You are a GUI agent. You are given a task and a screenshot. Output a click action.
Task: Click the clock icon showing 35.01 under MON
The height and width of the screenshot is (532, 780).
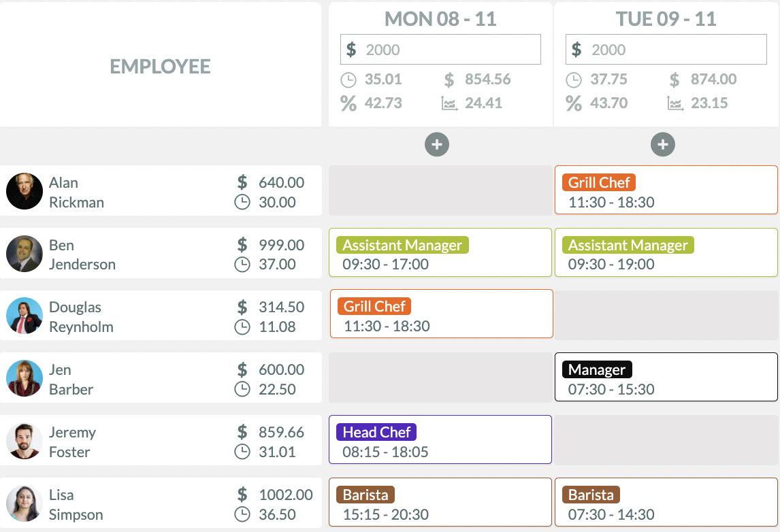pyautogui.click(x=348, y=80)
